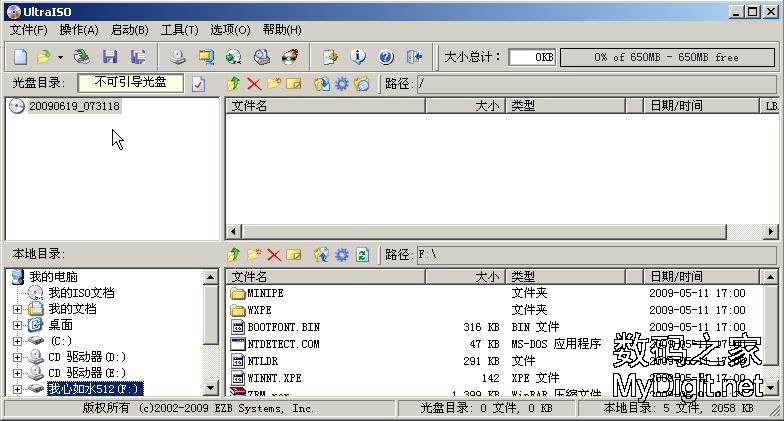Create a new ISO image via New icon
Image resolution: width=784 pixels, height=421 pixels.
click(20, 57)
